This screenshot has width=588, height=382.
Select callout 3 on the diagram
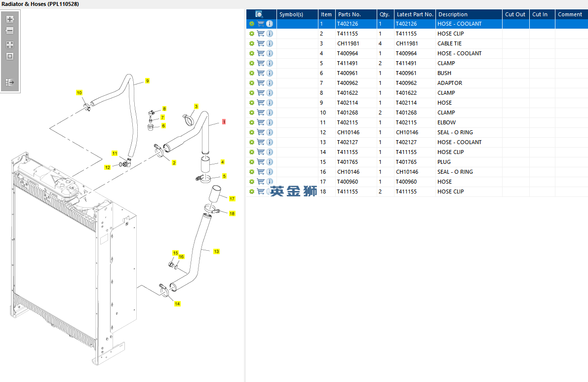click(196, 107)
